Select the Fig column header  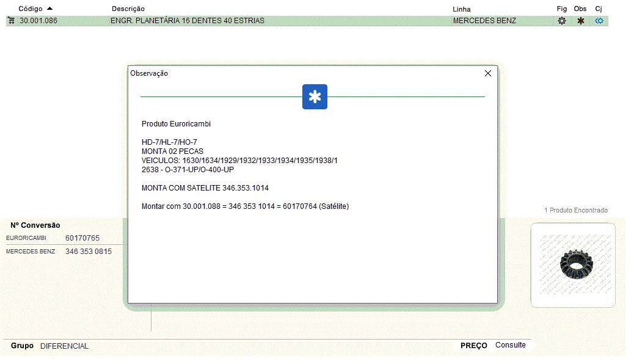[561, 9]
